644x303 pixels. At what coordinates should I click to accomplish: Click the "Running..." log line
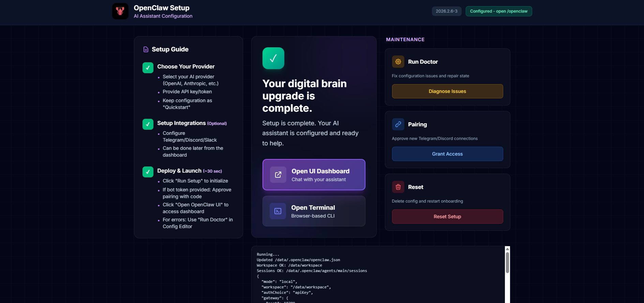point(268,254)
